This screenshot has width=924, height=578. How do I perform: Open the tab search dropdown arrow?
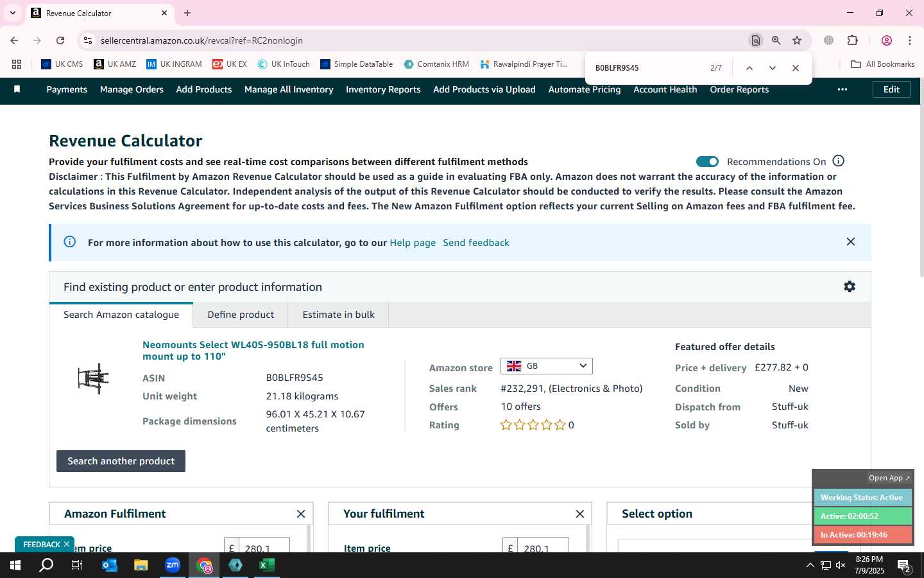click(x=12, y=13)
